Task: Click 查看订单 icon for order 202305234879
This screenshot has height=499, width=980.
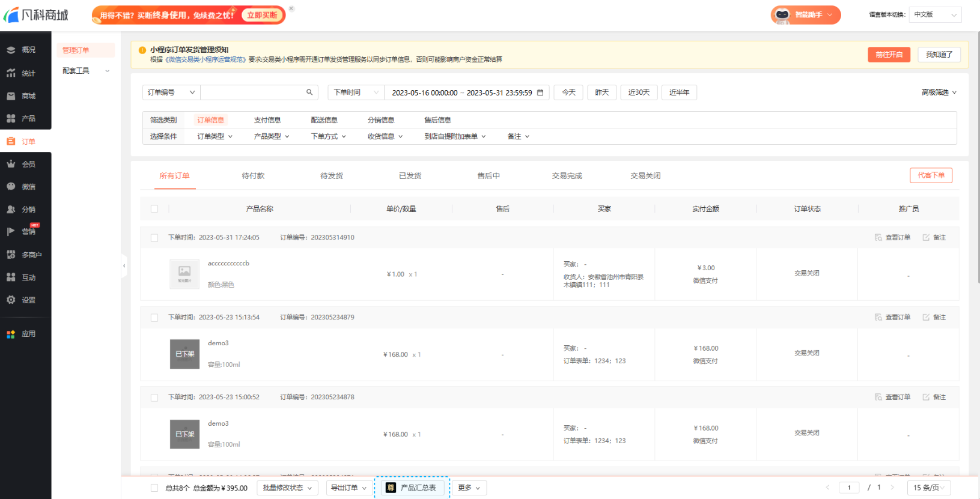Action: tap(878, 317)
